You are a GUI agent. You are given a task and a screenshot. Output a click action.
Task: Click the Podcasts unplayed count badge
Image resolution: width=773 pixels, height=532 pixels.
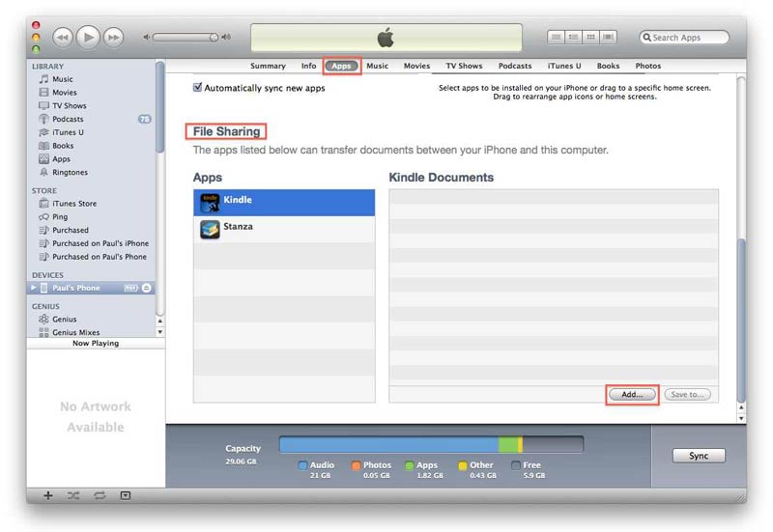click(x=144, y=119)
